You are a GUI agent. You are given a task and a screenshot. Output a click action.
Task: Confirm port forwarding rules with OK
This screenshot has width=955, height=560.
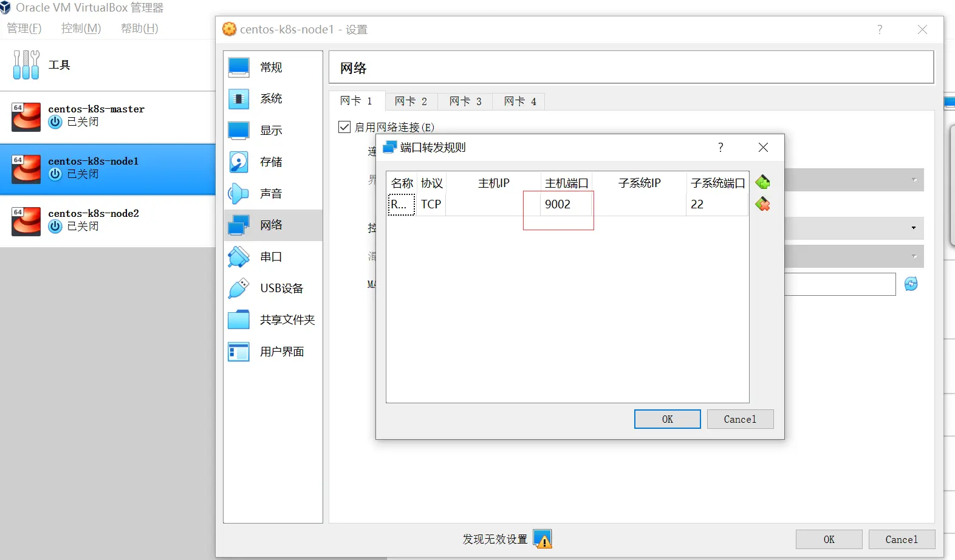click(668, 419)
